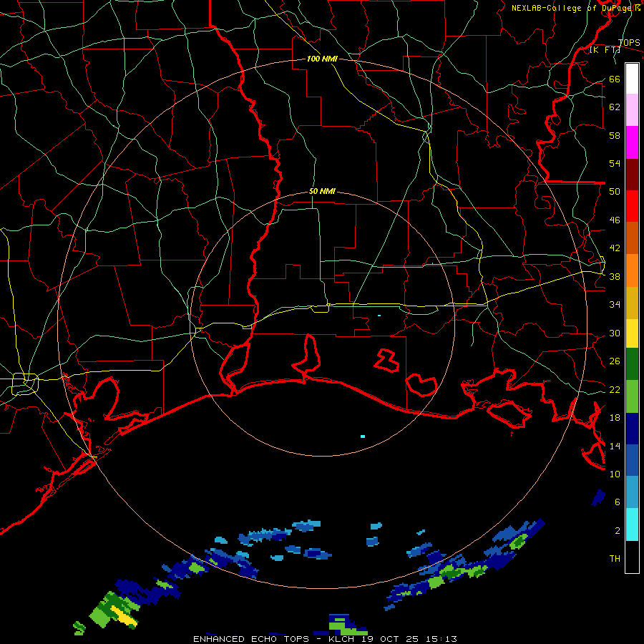Pick the bright orange legend swatch
This screenshot has width=644, height=644.
(x=632, y=270)
